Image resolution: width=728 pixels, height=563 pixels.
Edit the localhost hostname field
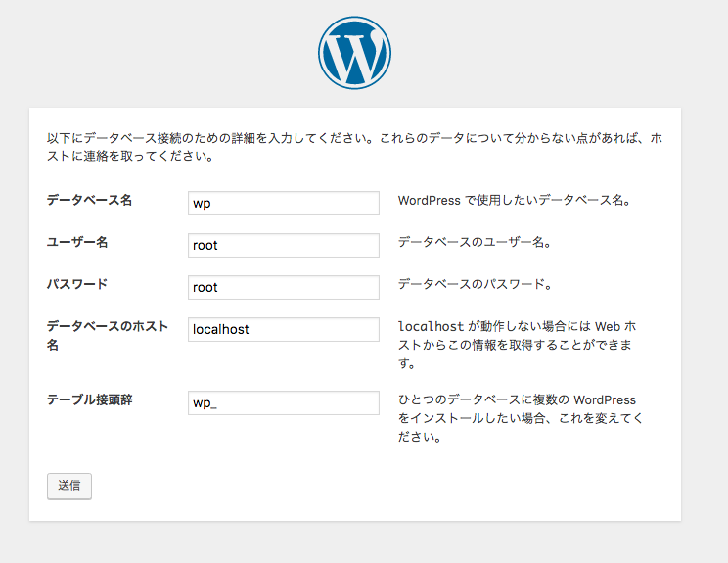click(x=284, y=329)
